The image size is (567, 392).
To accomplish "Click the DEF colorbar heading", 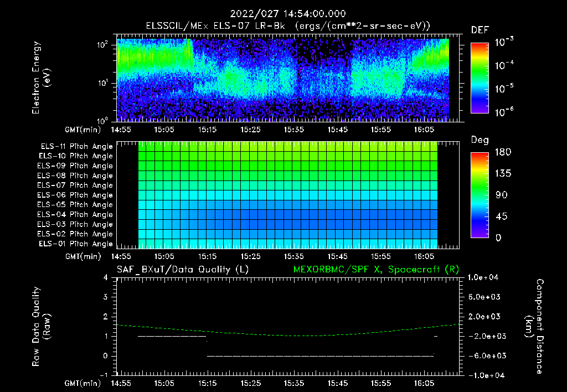I will point(480,30).
